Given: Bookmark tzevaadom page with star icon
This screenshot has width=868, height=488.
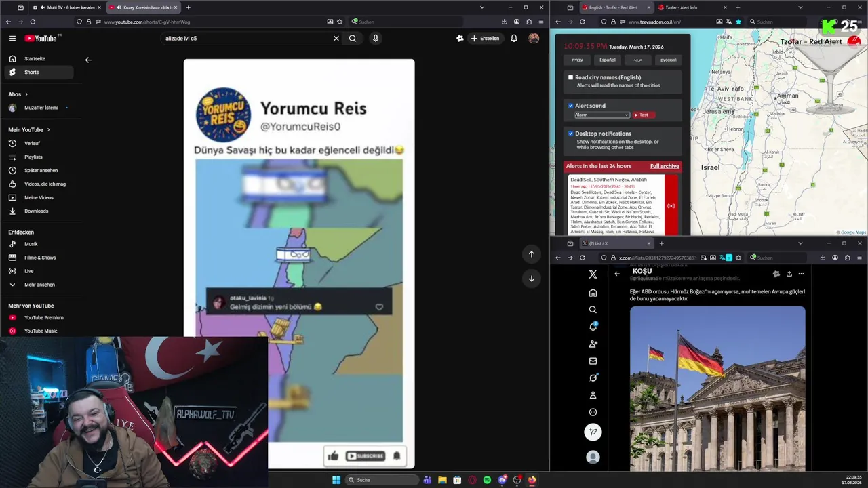Looking at the screenshot, I should pyautogui.click(x=738, y=22).
